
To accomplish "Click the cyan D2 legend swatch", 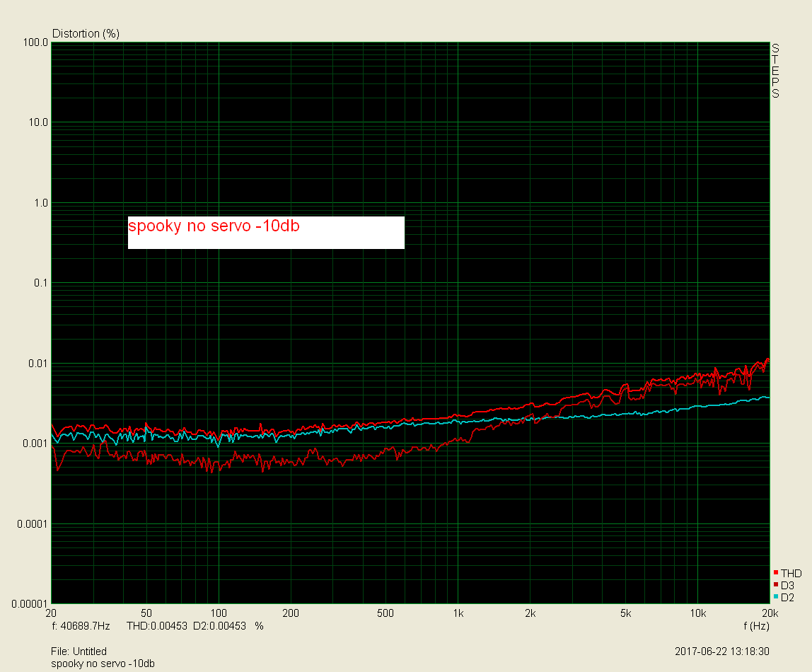I will (x=776, y=596).
